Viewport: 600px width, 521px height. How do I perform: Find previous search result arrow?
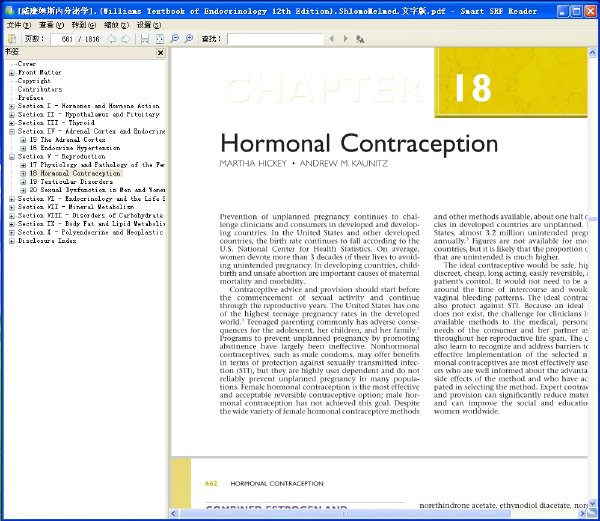332,39
